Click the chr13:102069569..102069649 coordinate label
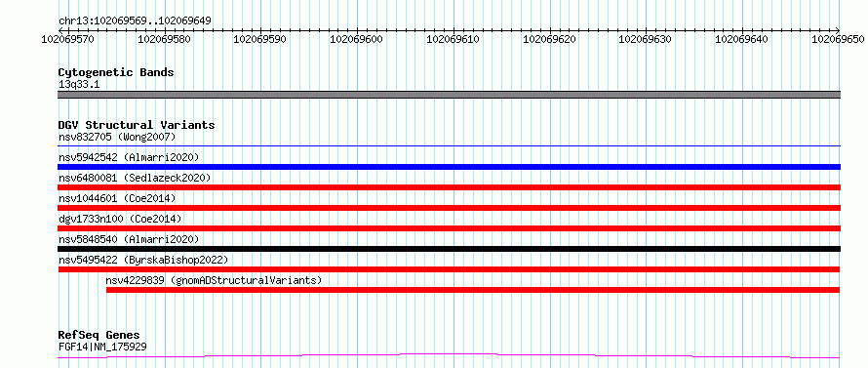 tap(135, 21)
